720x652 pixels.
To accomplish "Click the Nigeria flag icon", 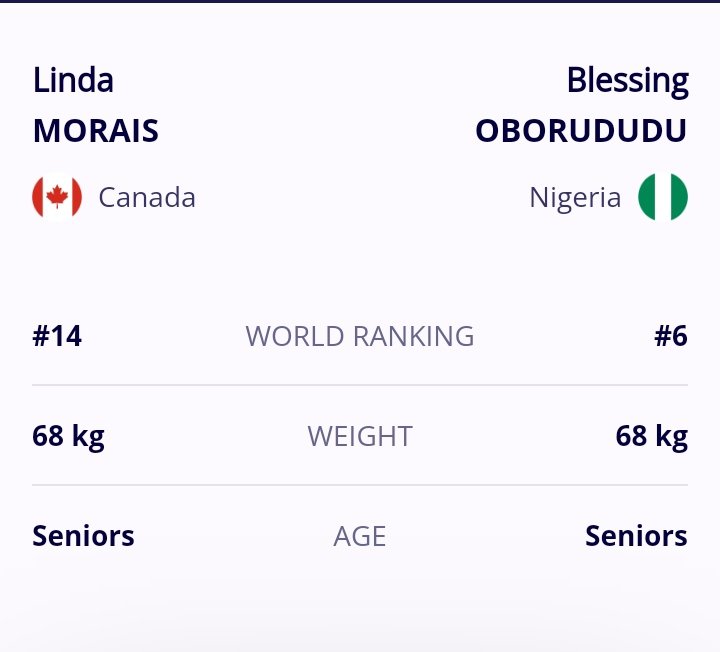I will click(664, 197).
